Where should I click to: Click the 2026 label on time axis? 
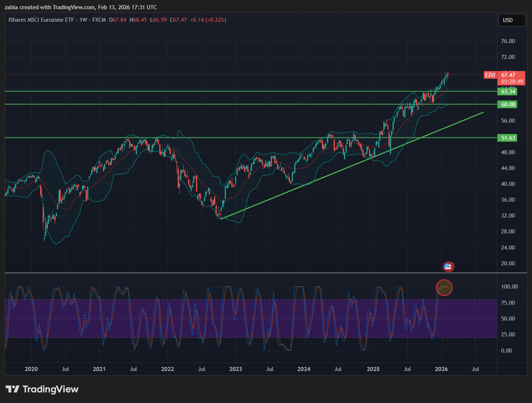441,369
